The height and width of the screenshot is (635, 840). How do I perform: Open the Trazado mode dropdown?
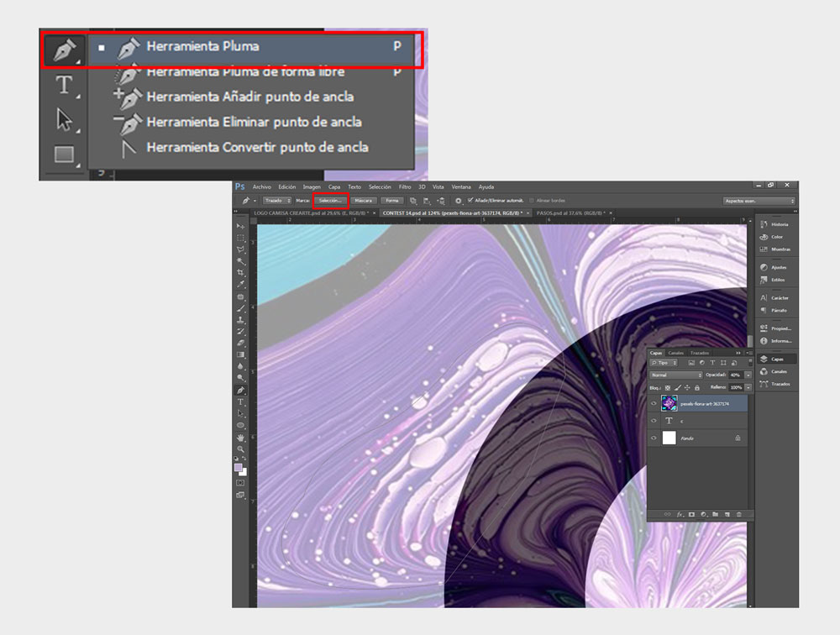click(x=277, y=201)
